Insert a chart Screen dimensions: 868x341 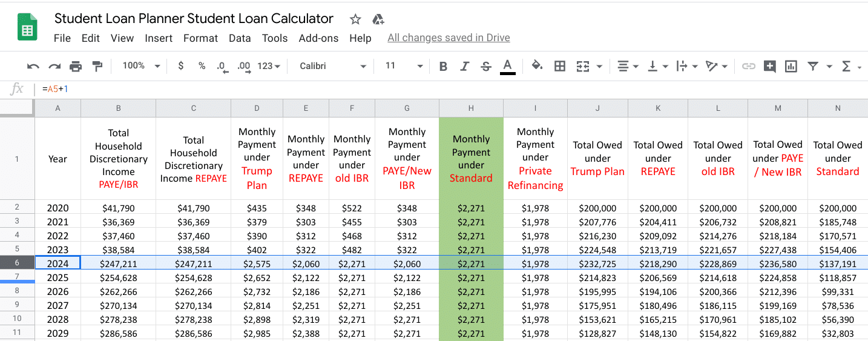(791, 66)
